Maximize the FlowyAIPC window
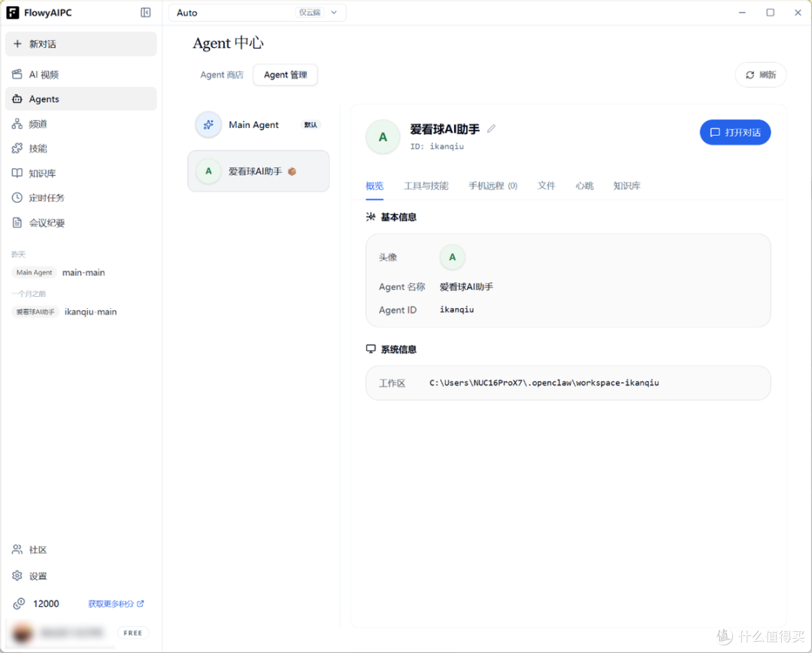 [x=770, y=13]
